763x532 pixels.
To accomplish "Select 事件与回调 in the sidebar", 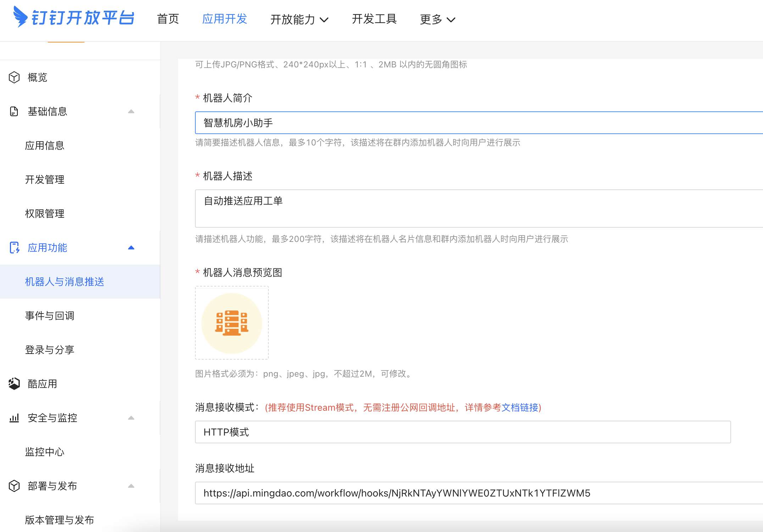I will 50,316.
